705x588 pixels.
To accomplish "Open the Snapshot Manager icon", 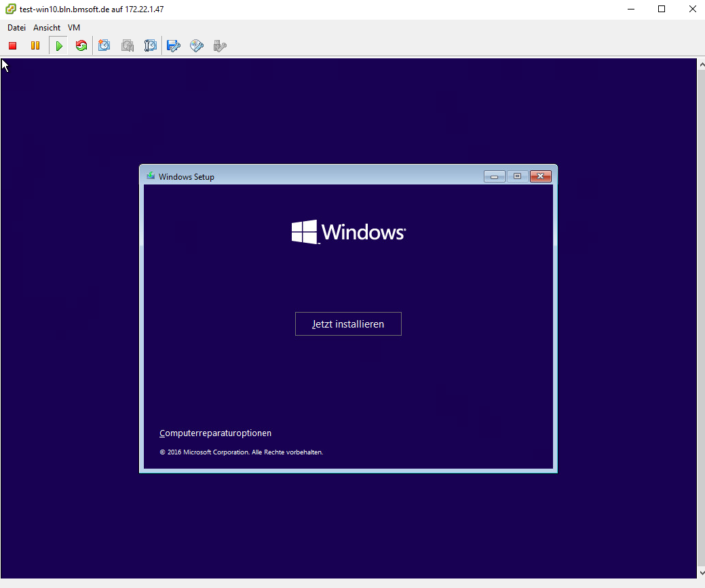I will point(150,45).
